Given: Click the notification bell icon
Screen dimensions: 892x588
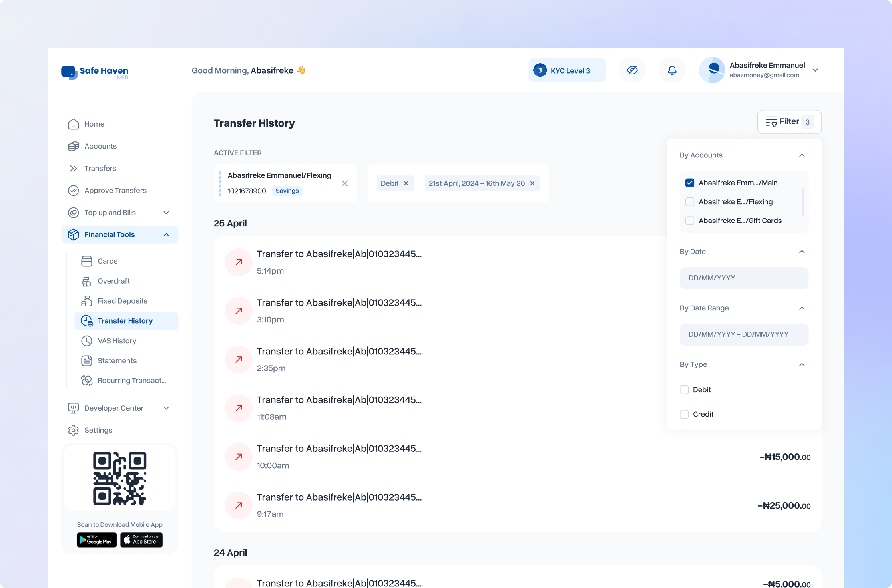Looking at the screenshot, I should click(672, 70).
